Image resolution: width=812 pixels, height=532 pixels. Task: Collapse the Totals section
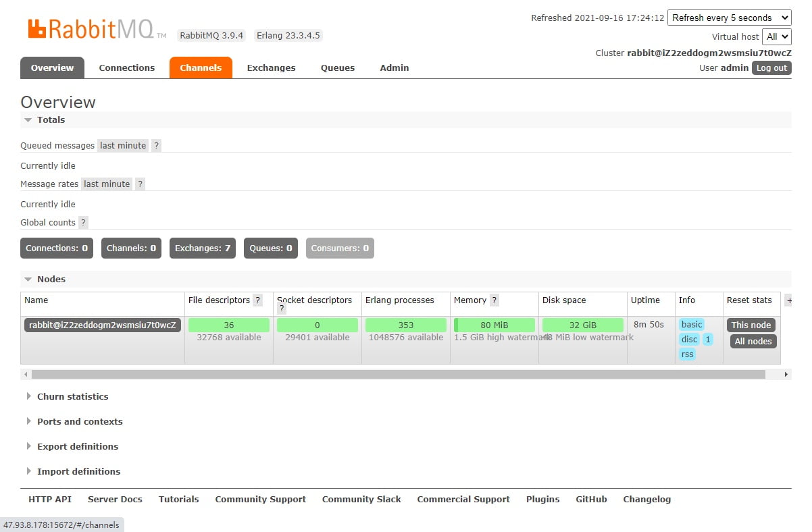point(51,120)
